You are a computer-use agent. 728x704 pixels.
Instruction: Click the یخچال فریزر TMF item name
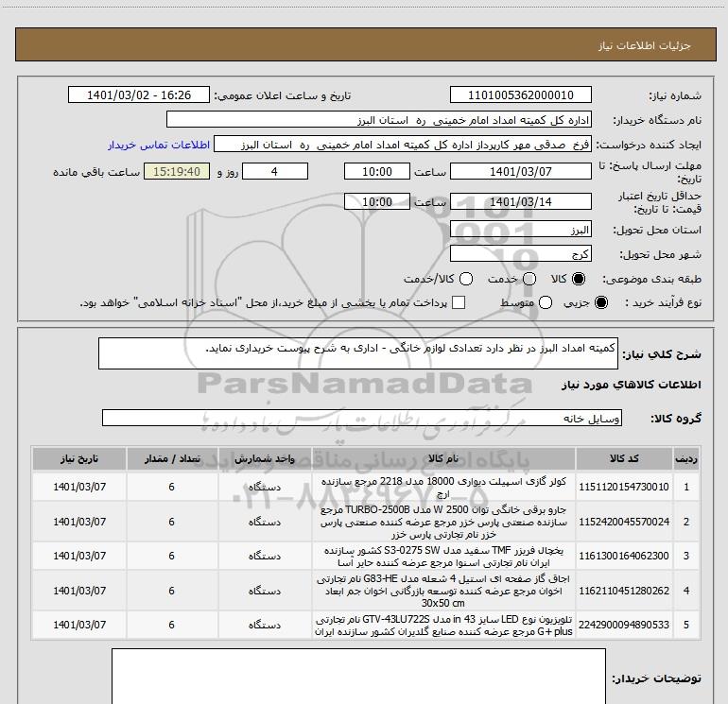point(443,557)
